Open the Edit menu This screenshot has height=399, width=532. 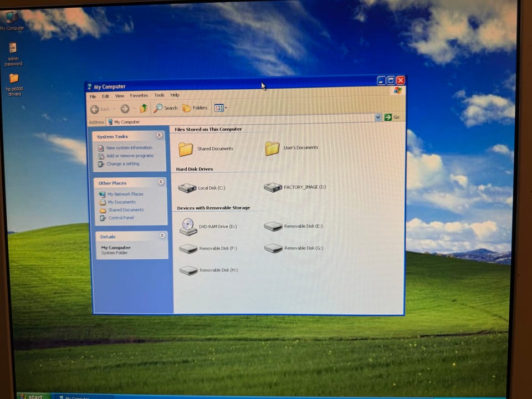click(x=105, y=96)
